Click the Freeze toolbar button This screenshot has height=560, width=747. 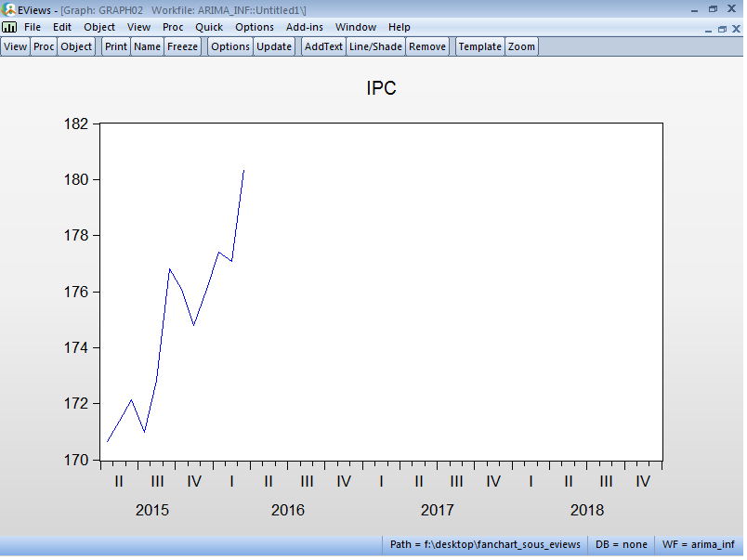(x=182, y=46)
